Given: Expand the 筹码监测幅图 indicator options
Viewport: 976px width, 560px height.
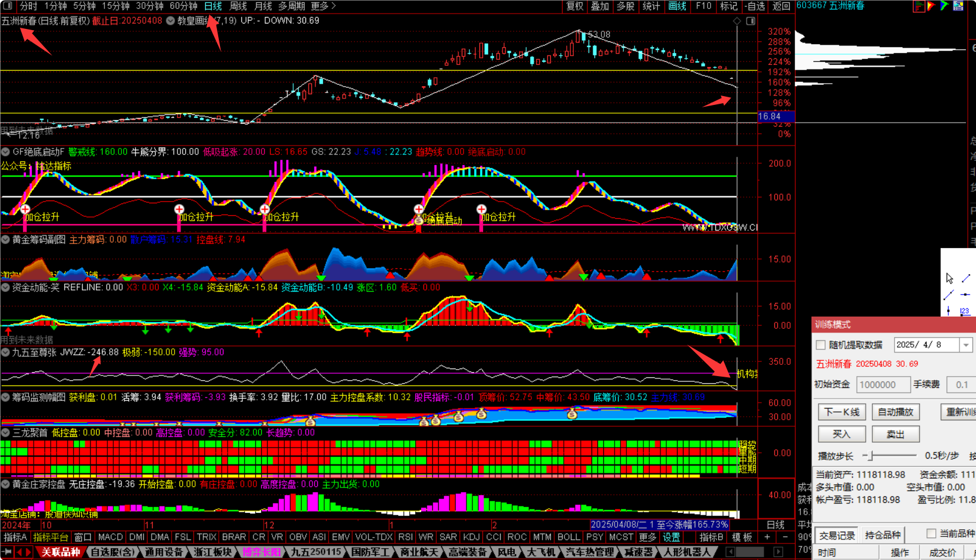Looking at the screenshot, I should 5,397.
